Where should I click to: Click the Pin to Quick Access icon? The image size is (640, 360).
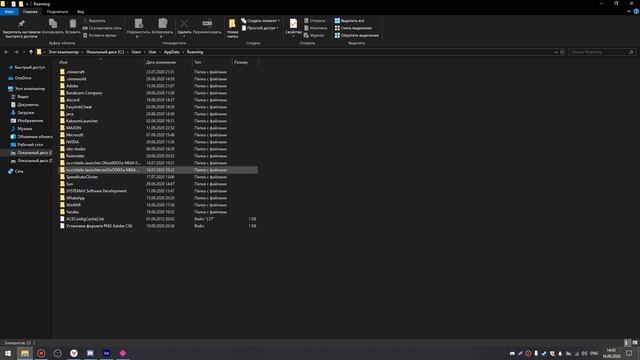pyautogui.click(x=21, y=24)
